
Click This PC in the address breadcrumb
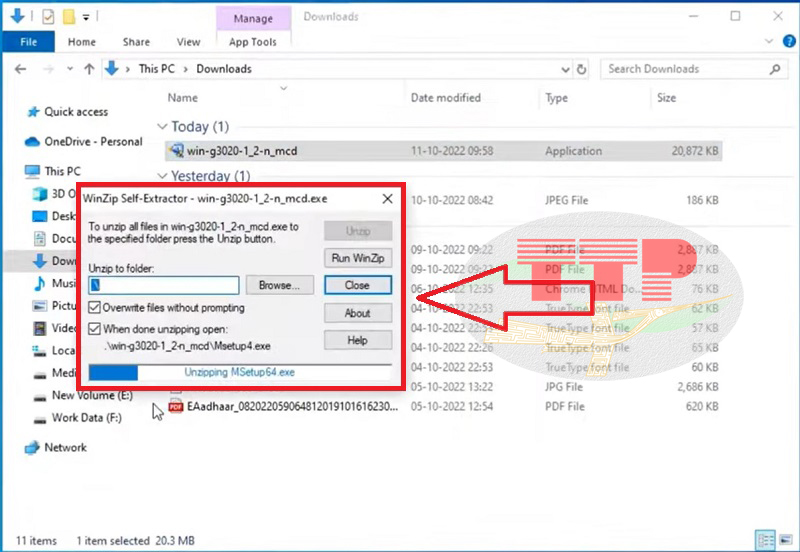click(157, 69)
